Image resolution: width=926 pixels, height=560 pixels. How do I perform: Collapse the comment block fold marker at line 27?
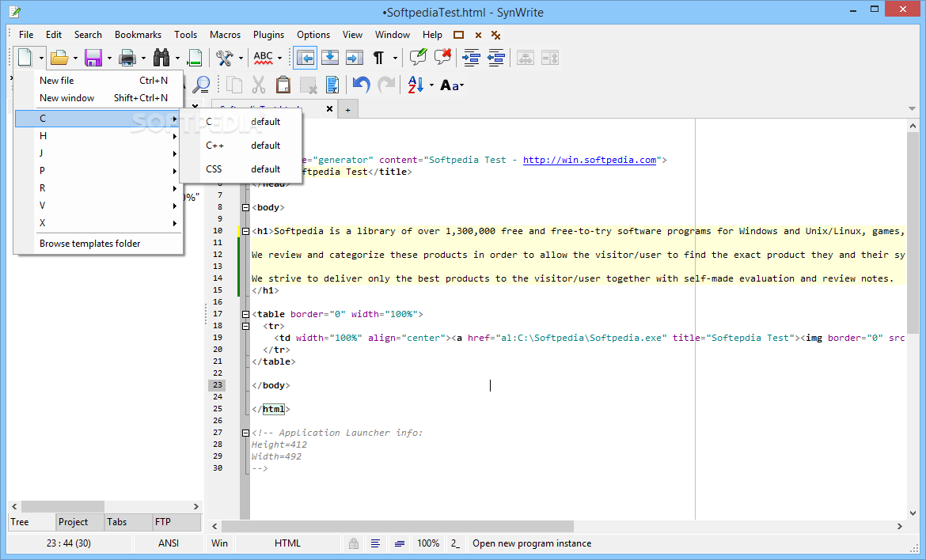[x=245, y=433]
